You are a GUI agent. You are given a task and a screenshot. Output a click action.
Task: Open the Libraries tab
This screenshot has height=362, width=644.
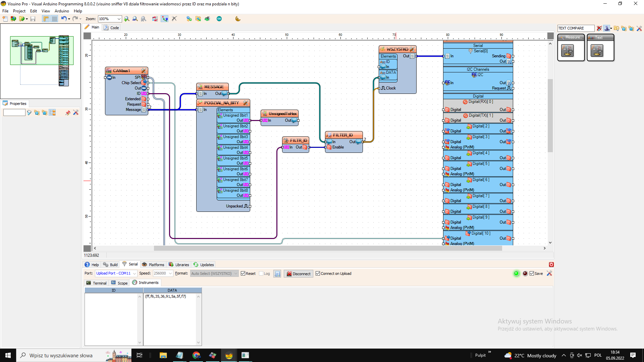(x=179, y=264)
